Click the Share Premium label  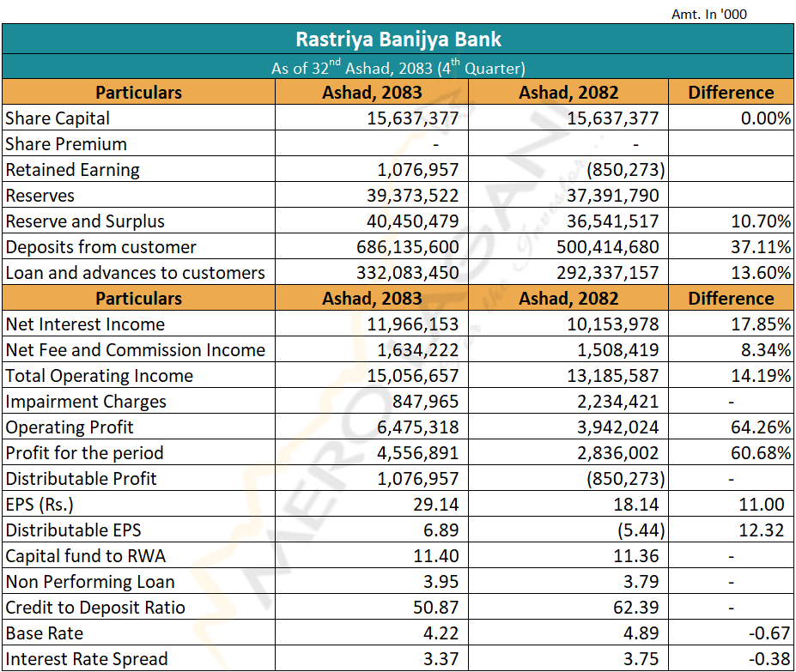66,144
